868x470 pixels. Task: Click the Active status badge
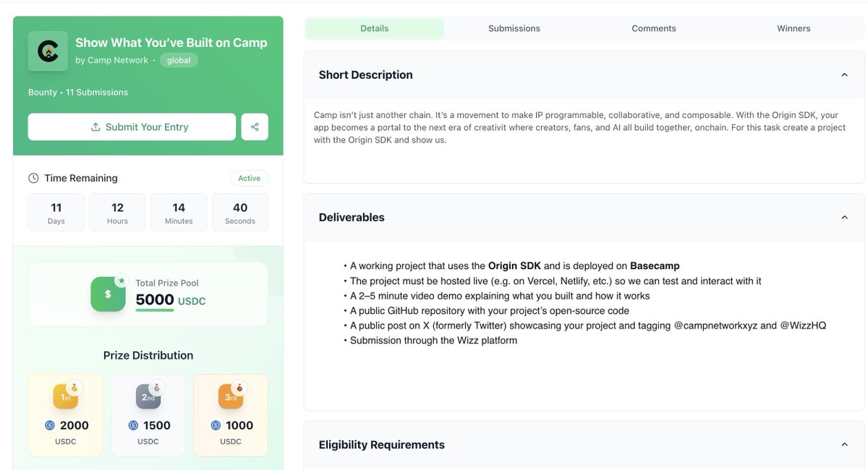[250, 178]
